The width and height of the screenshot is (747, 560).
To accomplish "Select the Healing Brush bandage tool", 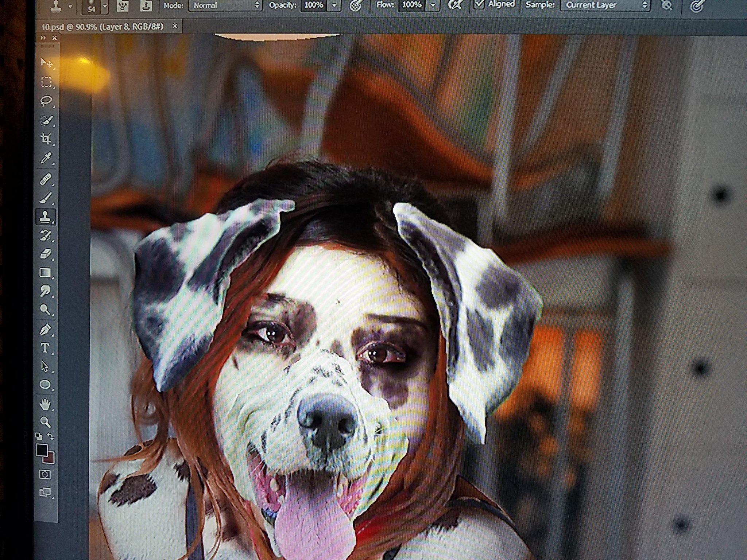I will tap(46, 179).
